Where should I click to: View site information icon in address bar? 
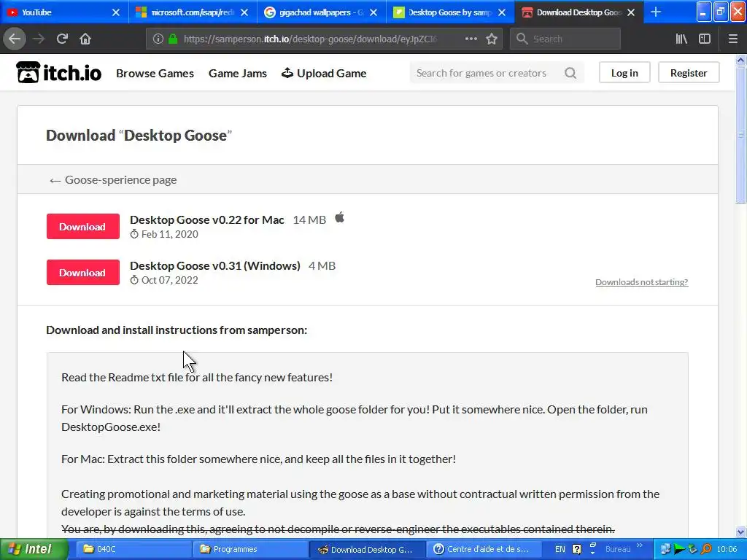coord(158,39)
